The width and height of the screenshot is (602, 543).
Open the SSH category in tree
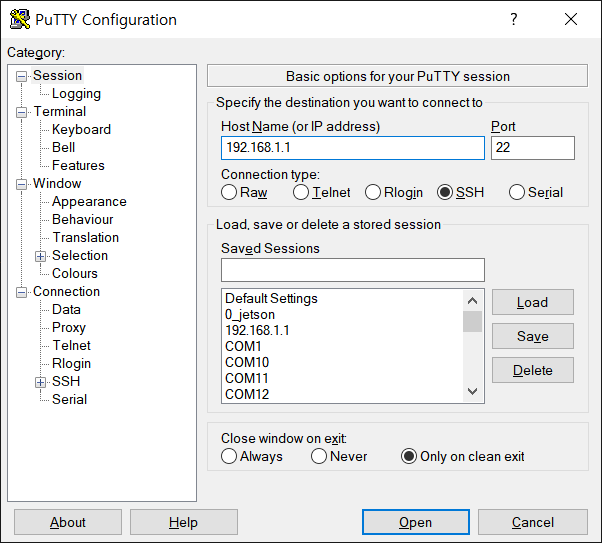pos(66,381)
